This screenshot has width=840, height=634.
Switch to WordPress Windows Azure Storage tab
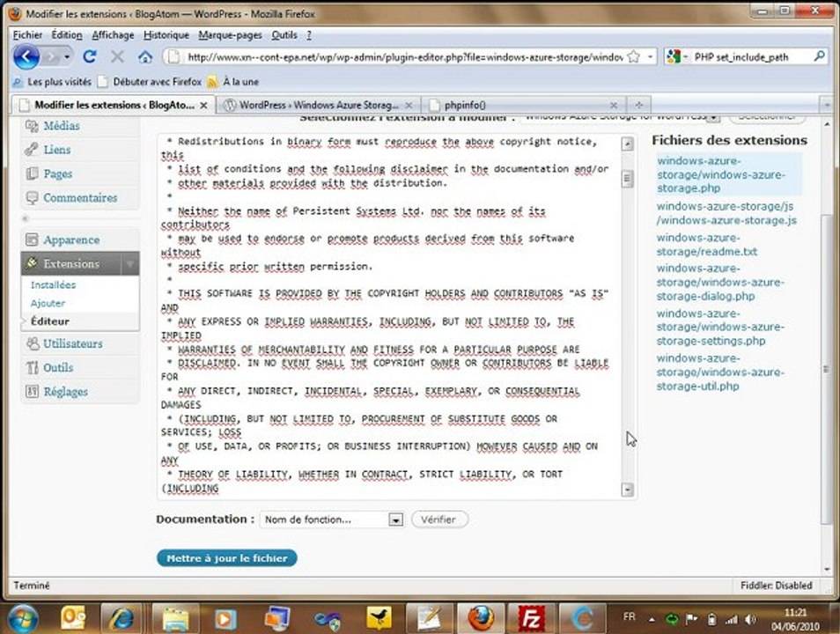tap(318, 105)
